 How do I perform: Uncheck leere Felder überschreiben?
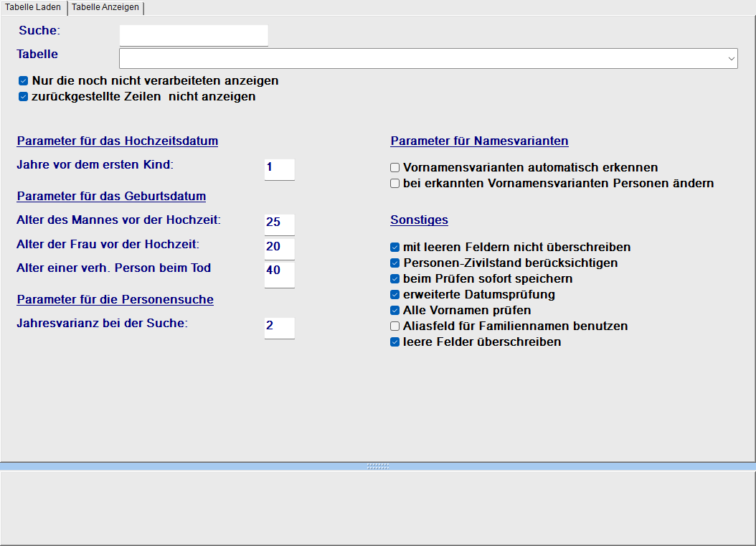394,342
